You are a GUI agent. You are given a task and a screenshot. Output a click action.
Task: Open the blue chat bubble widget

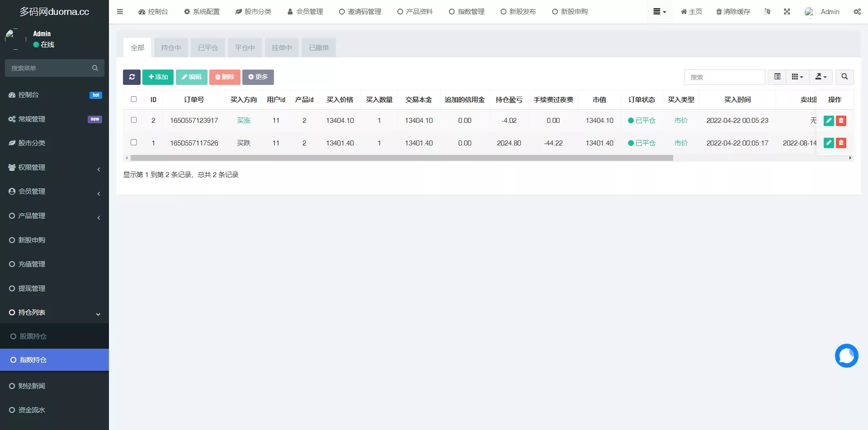(846, 356)
